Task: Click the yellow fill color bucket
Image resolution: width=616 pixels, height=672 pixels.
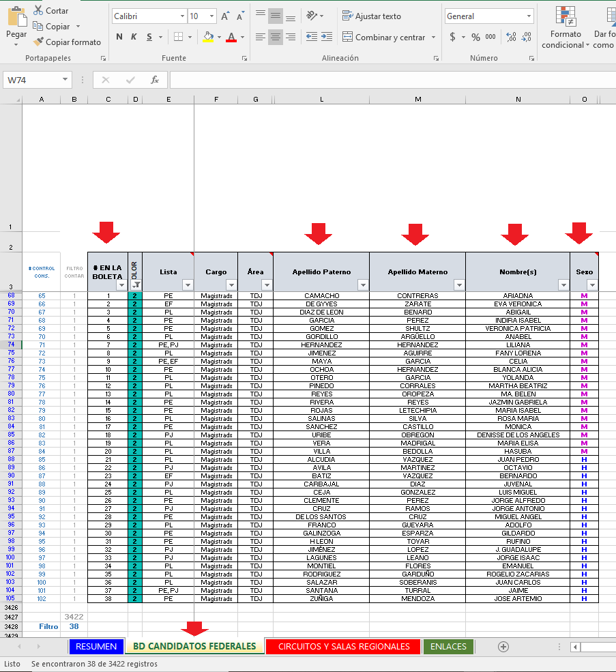Action: pos(209,37)
